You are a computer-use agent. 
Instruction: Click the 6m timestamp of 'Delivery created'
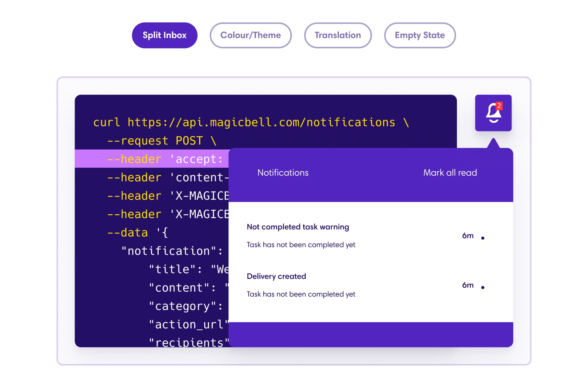[468, 285]
